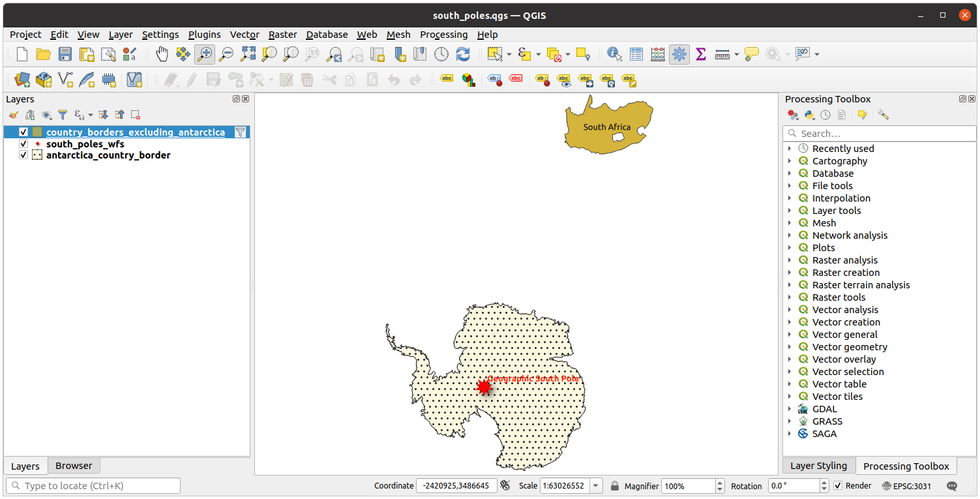Click the EPSG:3031 CRS button
Image resolution: width=980 pixels, height=499 pixels.
[x=906, y=486]
